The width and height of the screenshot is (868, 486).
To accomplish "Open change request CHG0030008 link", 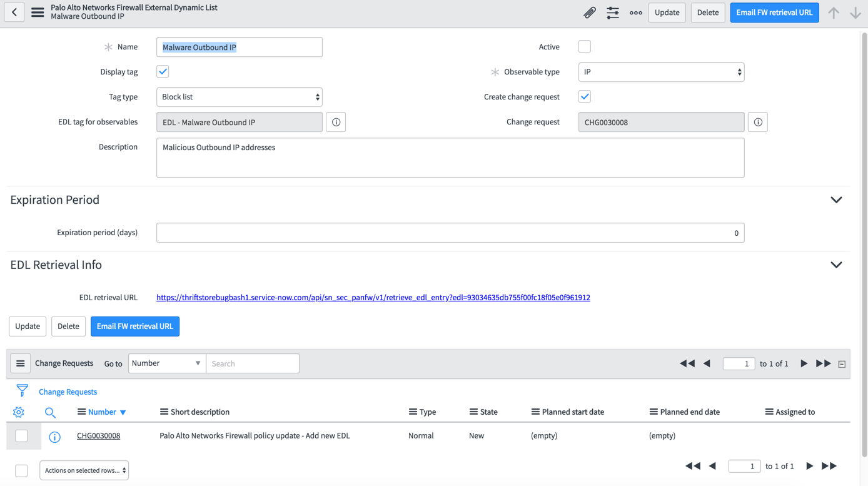I will click(x=99, y=435).
